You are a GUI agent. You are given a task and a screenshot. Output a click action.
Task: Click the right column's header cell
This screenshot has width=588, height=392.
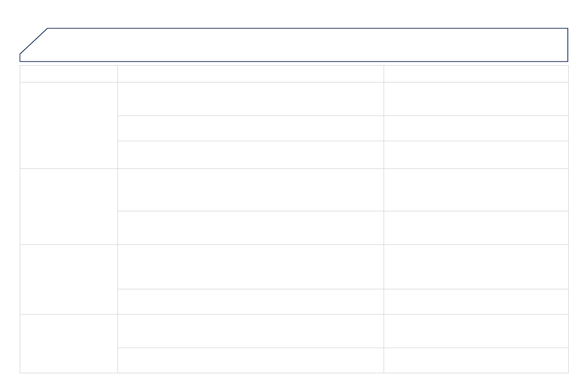click(x=476, y=74)
